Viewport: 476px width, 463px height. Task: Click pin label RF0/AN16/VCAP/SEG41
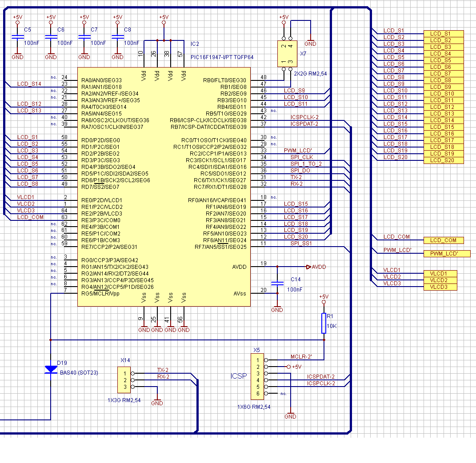[217, 200]
